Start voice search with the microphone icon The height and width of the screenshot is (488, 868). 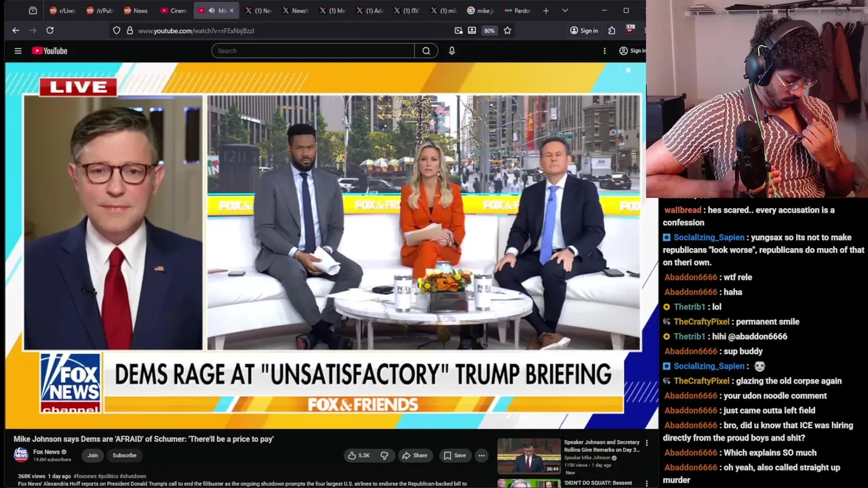452,51
